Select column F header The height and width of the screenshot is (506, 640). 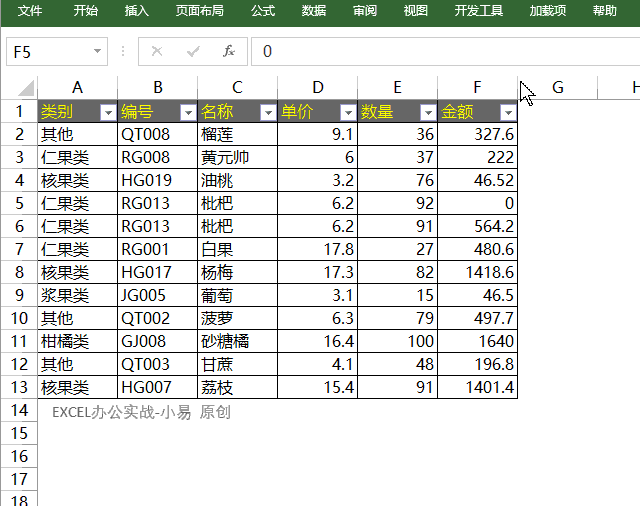pos(478,87)
